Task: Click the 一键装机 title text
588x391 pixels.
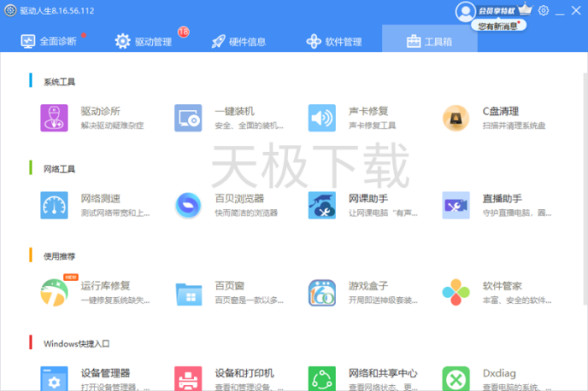Action: coord(234,112)
